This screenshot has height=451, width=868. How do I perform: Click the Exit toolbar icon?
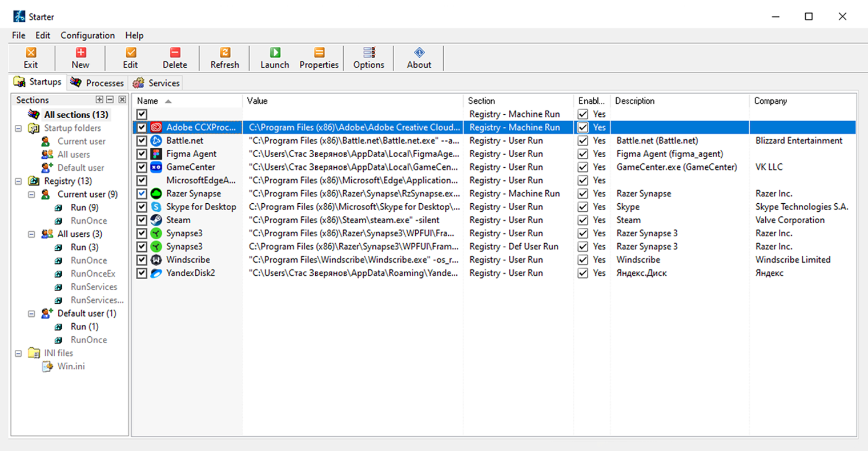[31, 53]
